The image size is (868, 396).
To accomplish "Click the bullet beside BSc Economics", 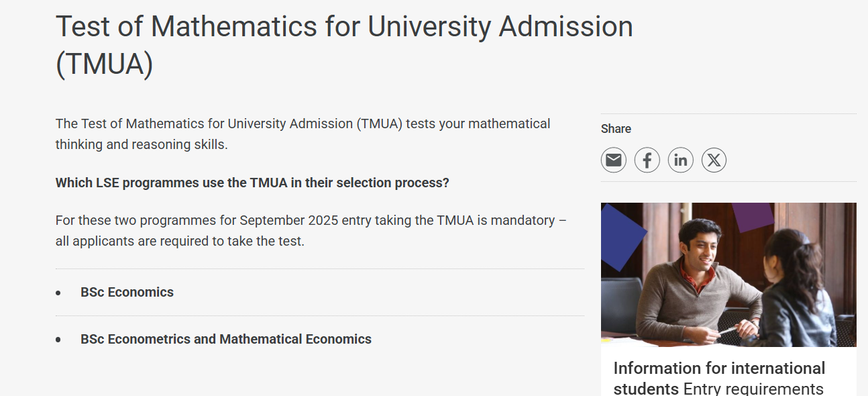I will 58,293.
